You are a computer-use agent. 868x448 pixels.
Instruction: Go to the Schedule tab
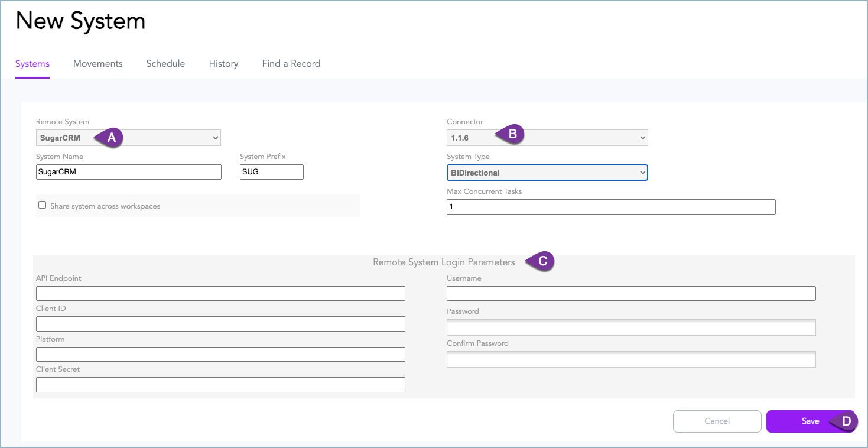165,64
